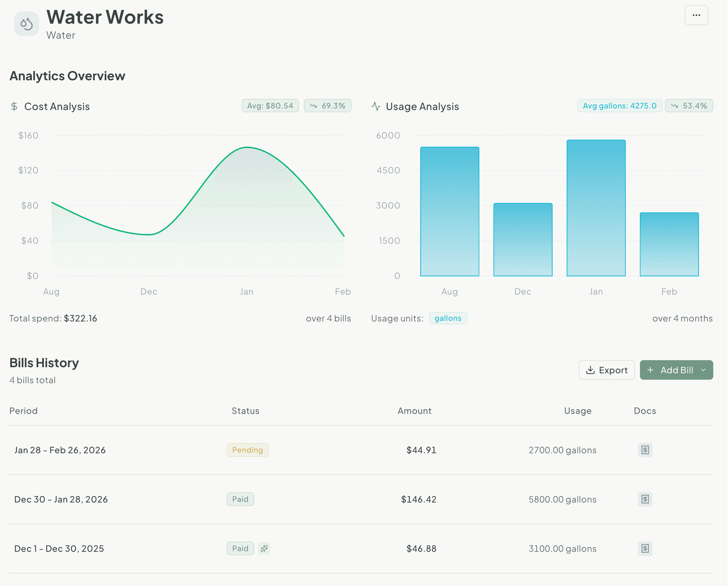Click the dollar icon beside Cost Analysis

coord(14,106)
